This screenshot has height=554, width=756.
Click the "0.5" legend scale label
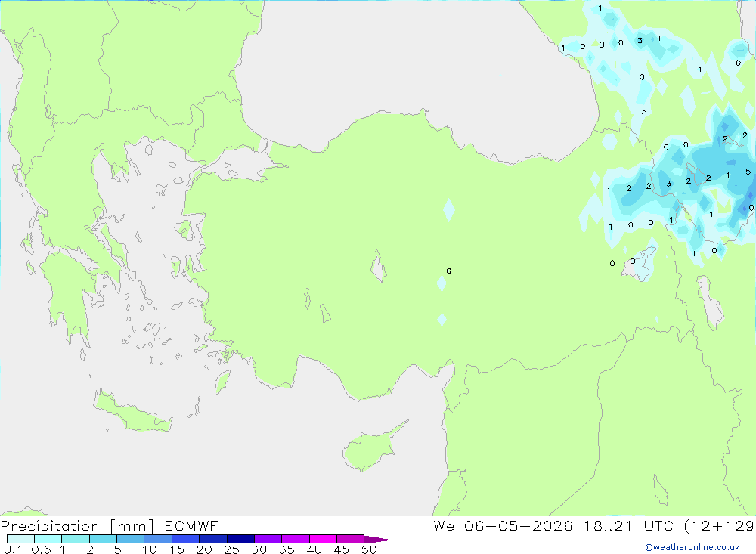[x=41, y=549]
